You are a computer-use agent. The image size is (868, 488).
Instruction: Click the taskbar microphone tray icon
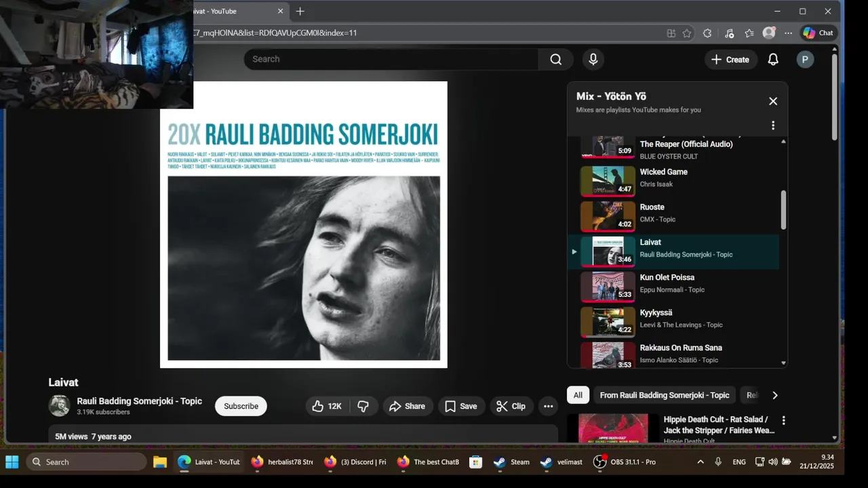[x=718, y=462]
